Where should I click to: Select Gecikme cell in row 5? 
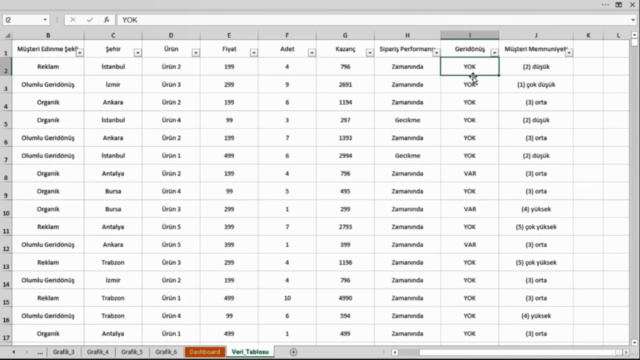coord(407,120)
